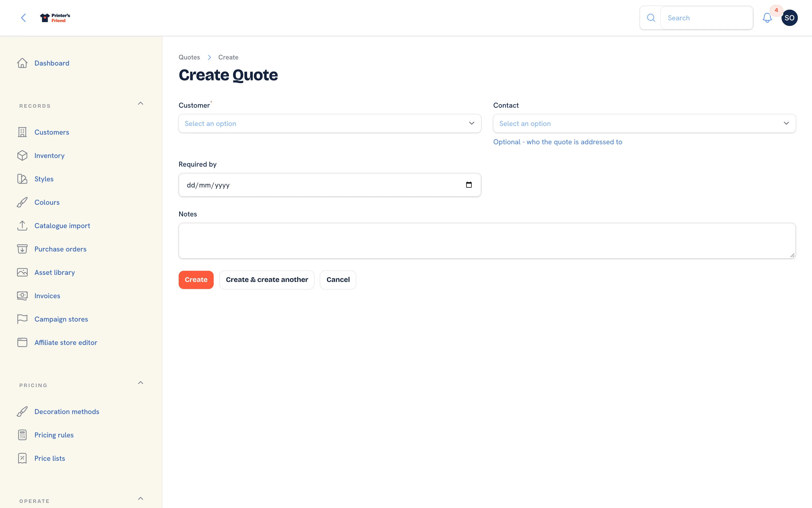
Task: Open Campaign stores page
Action: [x=61, y=319]
